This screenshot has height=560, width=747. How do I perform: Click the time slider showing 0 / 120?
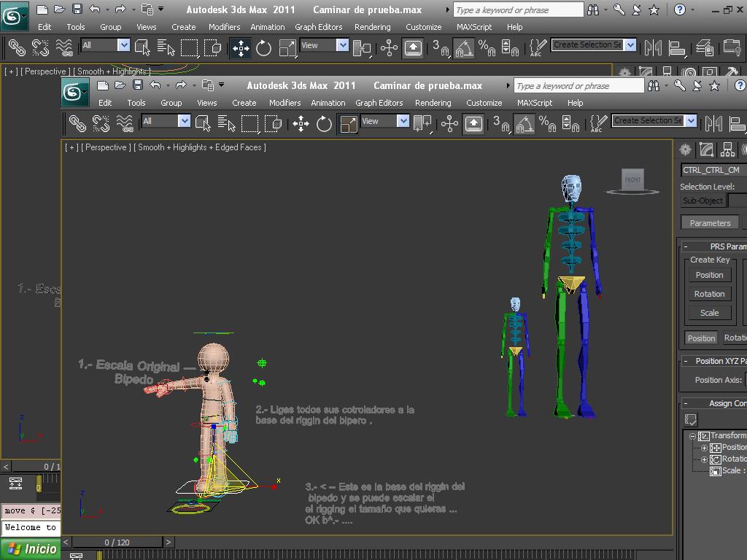pyautogui.click(x=117, y=542)
